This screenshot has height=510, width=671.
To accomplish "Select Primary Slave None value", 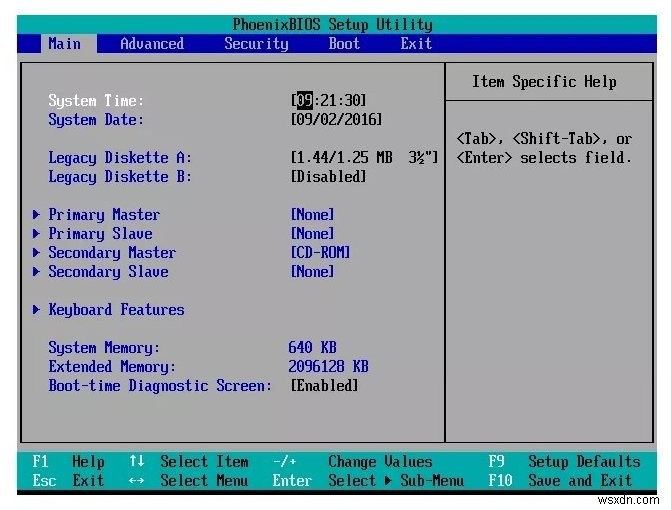I will 312,233.
